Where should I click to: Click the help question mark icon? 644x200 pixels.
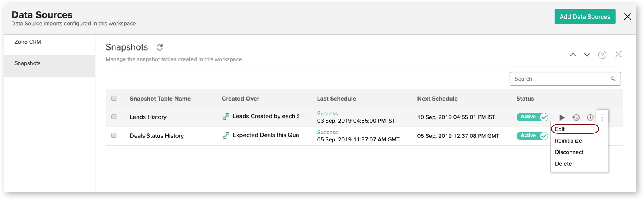click(602, 55)
